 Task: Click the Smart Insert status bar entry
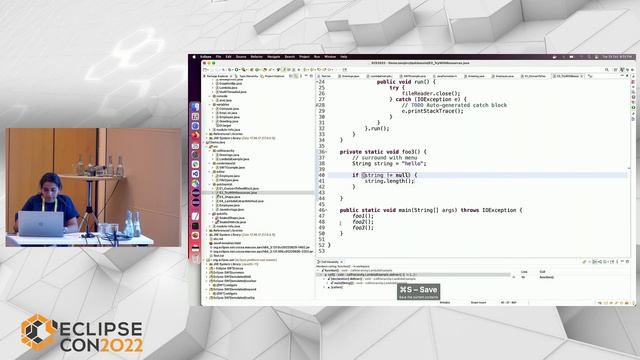pyautogui.click(x=478, y=302)
